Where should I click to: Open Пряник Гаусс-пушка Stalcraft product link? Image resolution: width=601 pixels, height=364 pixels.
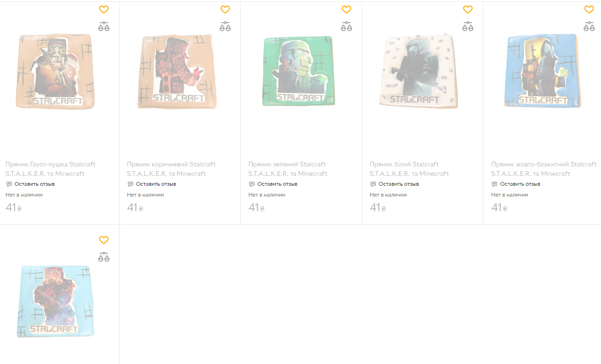coord(51,169)
